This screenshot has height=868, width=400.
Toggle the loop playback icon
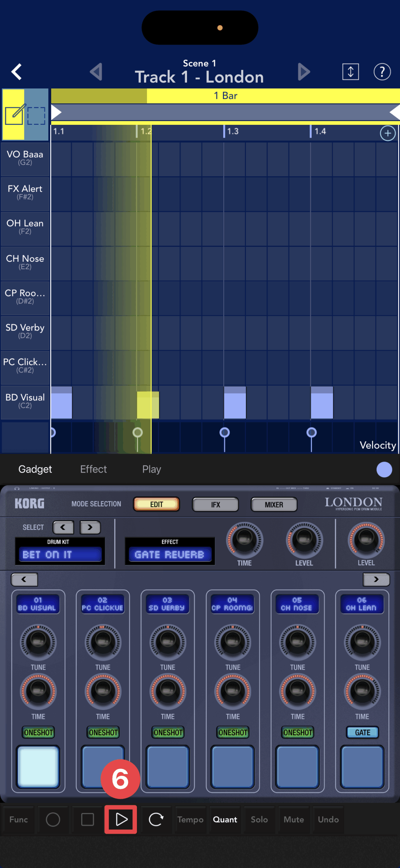click(x=156, y=819)
